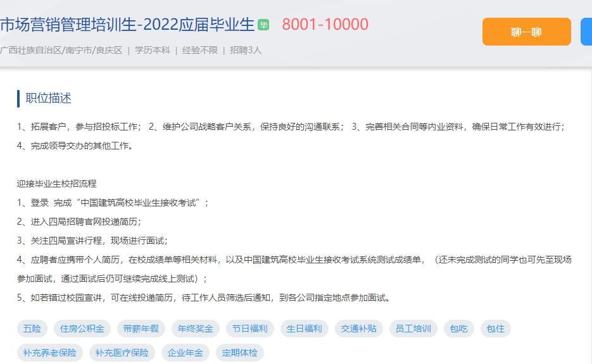This screenshot has height=364, width=592.
Task: Select the 住房公积金 benefit tag
Action: tap(82, 329)
